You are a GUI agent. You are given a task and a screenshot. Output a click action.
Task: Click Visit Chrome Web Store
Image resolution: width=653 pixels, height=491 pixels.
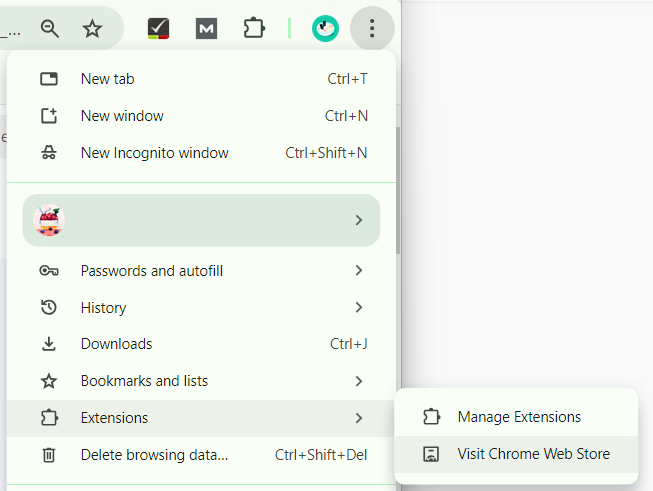(533, 454)
